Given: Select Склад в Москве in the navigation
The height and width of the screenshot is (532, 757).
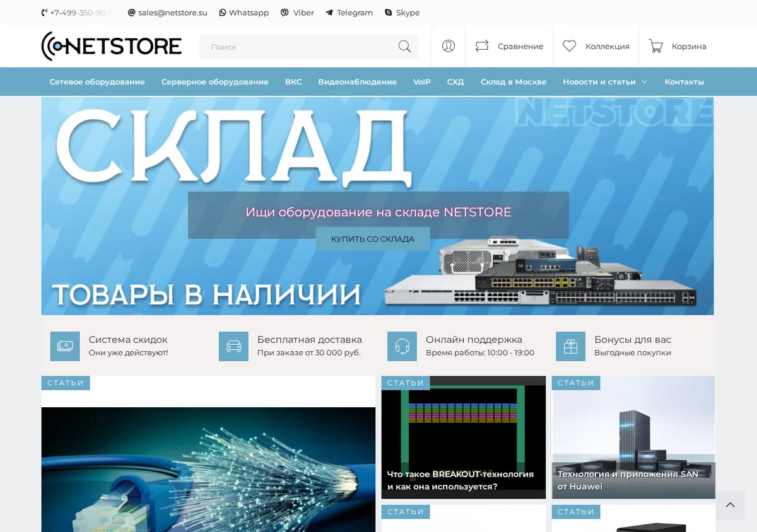Looking at the screenshot, I should [x=513, y=82].
